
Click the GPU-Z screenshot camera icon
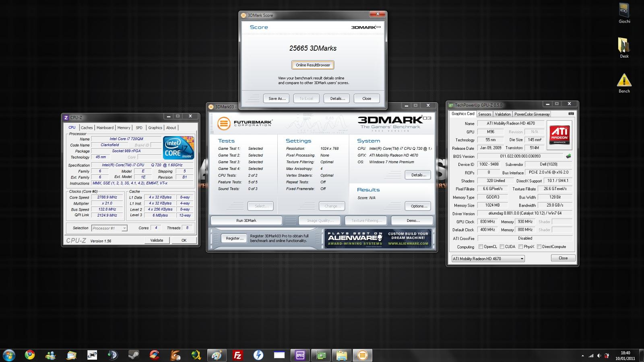[571, 114]
